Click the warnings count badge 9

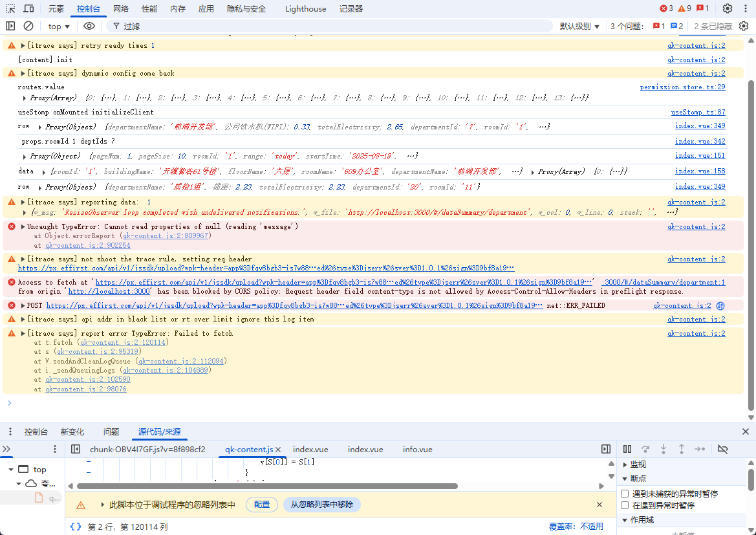[x=684, y=8]
